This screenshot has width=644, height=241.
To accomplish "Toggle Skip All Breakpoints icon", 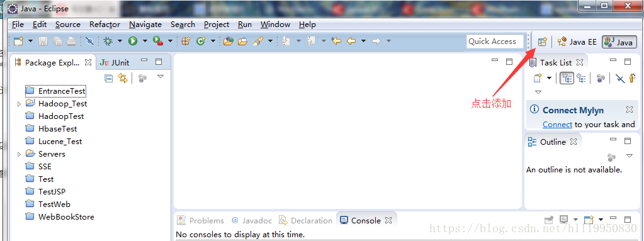I will pyautogui.click(x=89, y=41).
